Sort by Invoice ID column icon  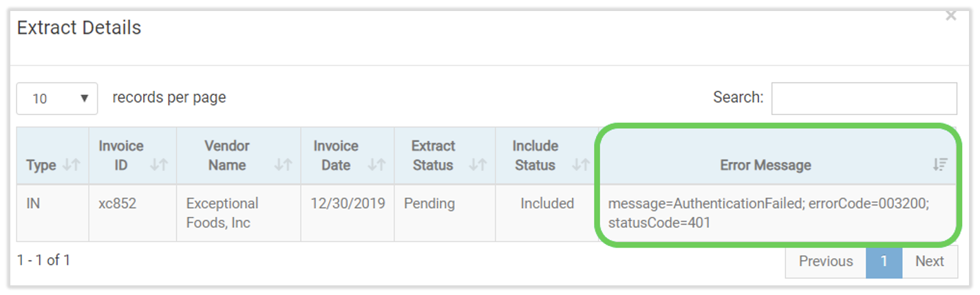click(160, 165)
